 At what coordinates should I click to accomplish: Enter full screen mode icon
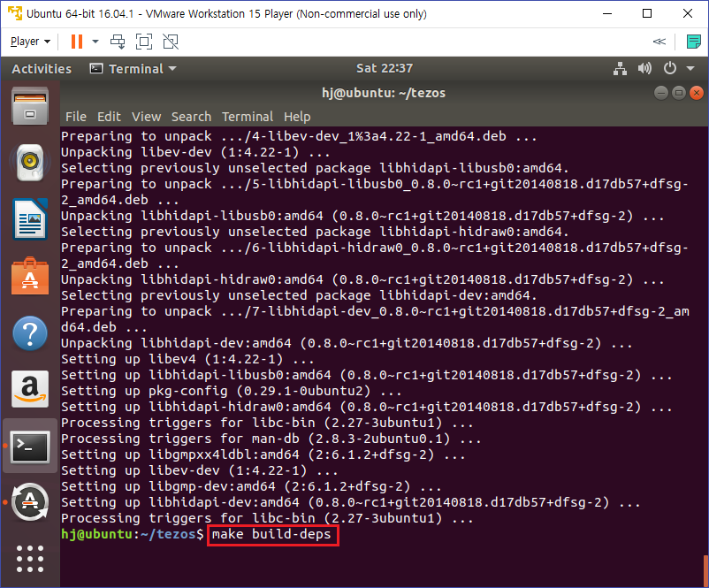click(x=144, y=42)
